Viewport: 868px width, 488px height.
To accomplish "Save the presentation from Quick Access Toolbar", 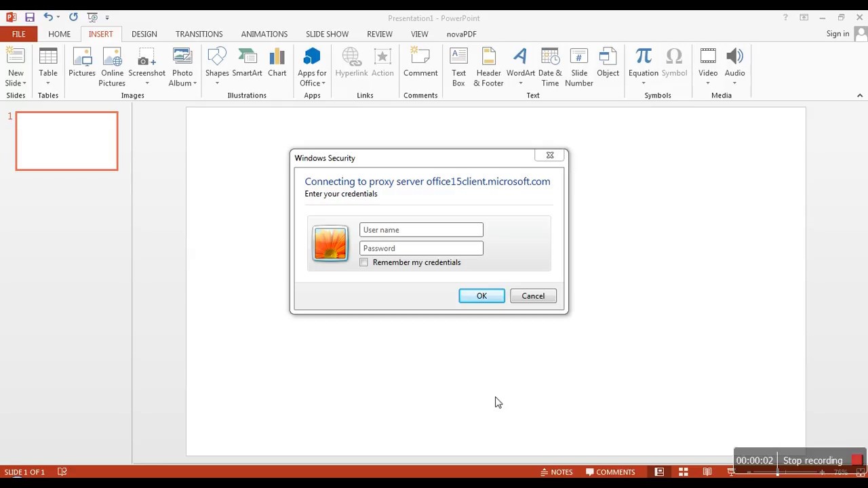I will [x=29, y=17].
